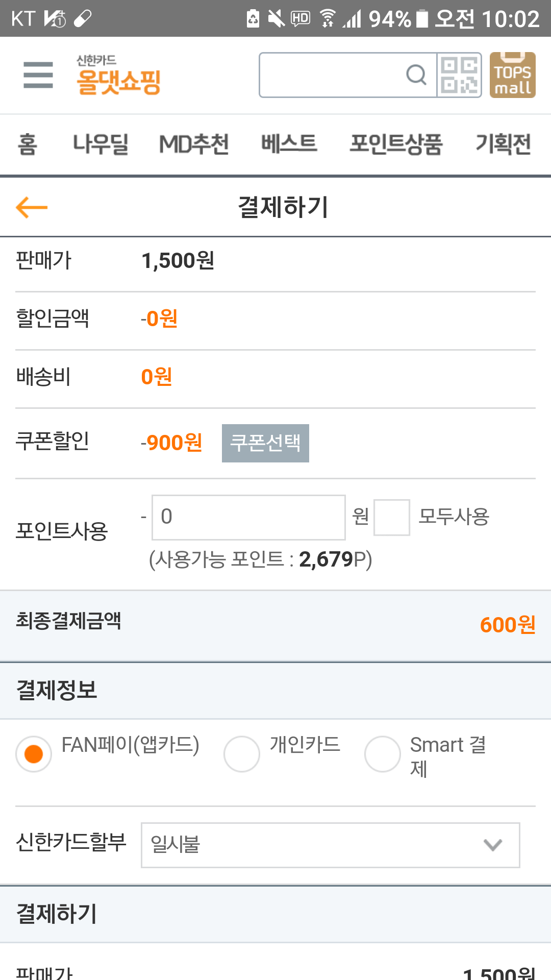The width and height of the screenshot is (551, 980).
Task: Select Smart 결제 payment option
Action: [x=383, y=754]
